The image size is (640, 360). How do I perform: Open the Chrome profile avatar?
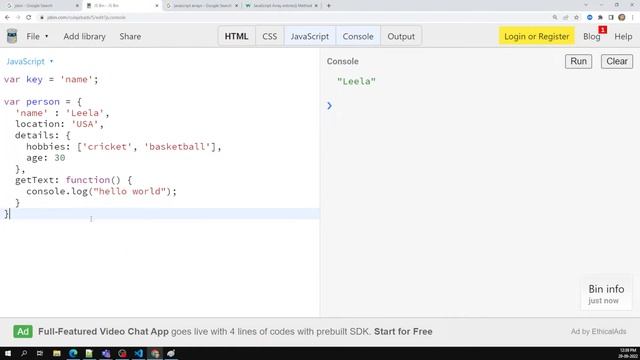pos(622,17)
